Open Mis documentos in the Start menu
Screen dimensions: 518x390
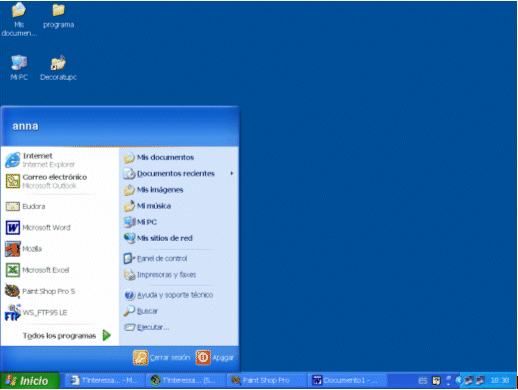159,157
